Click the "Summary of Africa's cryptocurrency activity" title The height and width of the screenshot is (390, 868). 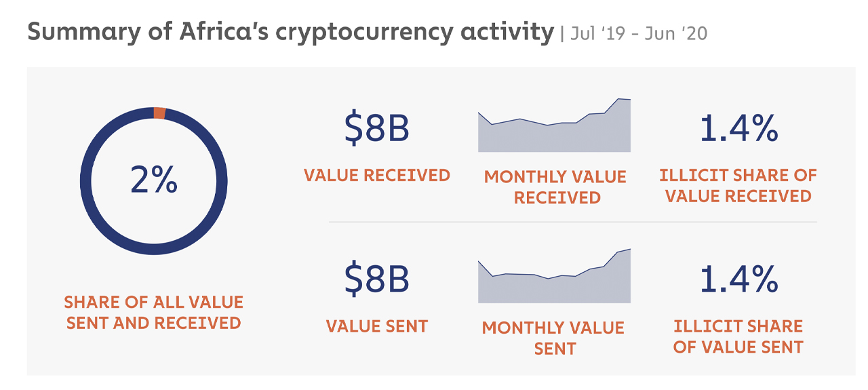[x=290, y=32]
